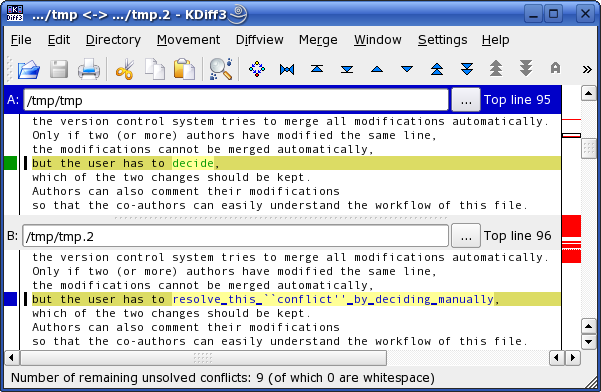Open the Directory menu

click(x=113, y=40)
